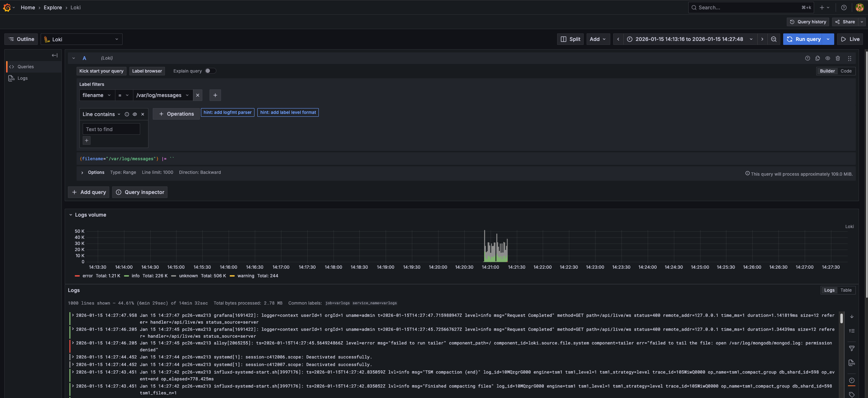Switch logs view to Table

tap(846, 290)
